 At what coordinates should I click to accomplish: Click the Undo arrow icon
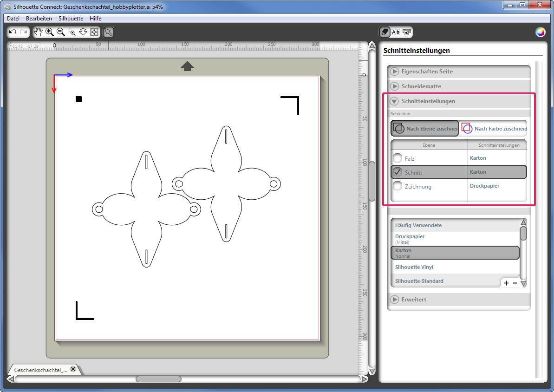13,32
